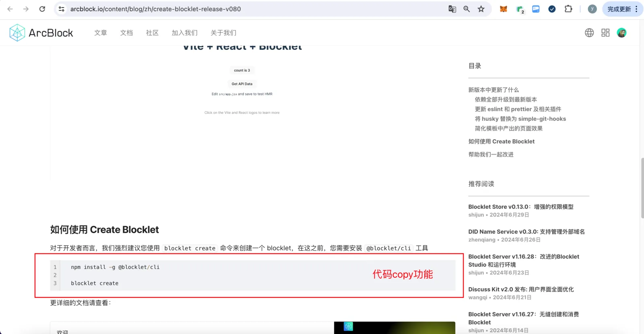Jump to 依赖全部升级到最新版本 section
This screenshot has width=644, height=334.
(506, 99)
